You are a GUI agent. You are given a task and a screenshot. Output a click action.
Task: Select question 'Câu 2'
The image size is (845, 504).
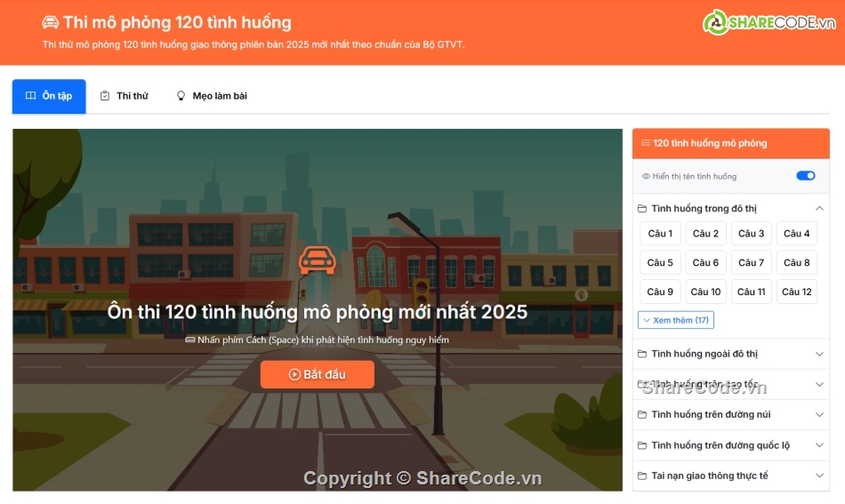[706, 234]
